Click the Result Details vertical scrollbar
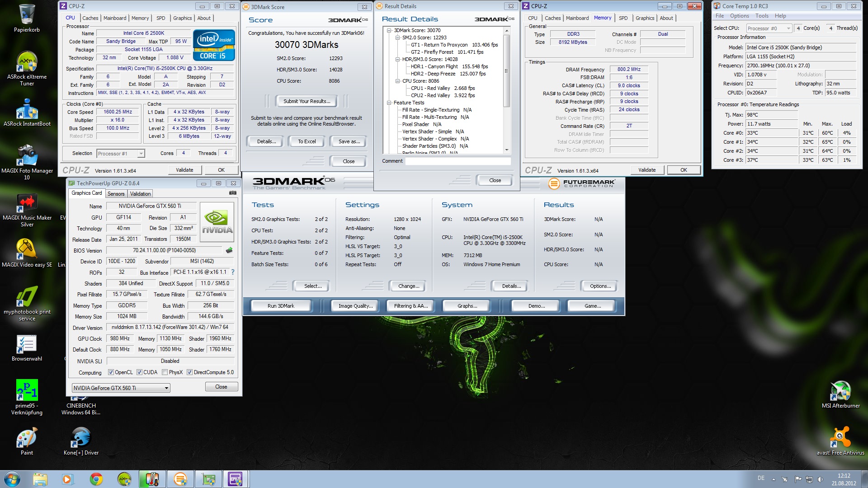Image resolution: width=868 pixels, height=488 pixels. coord(507,71)
